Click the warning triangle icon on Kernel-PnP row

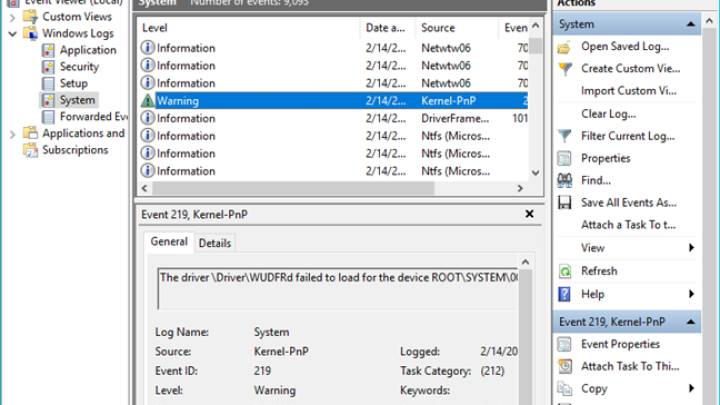[x=147, y=101]
